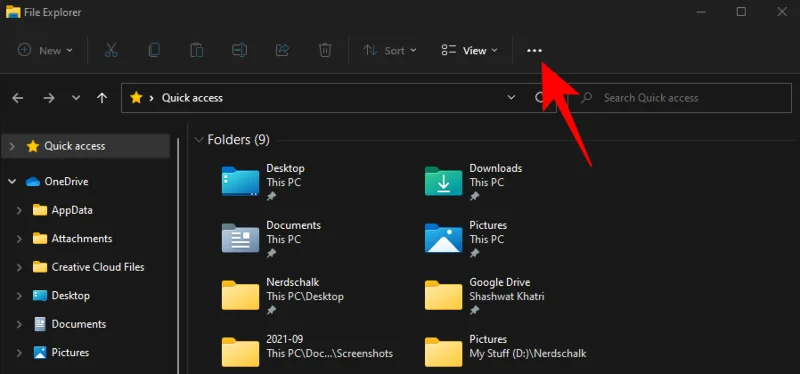Collapse the OneDrive tree node
This screenshot has width=800, height=374.
tap(12, 182)
